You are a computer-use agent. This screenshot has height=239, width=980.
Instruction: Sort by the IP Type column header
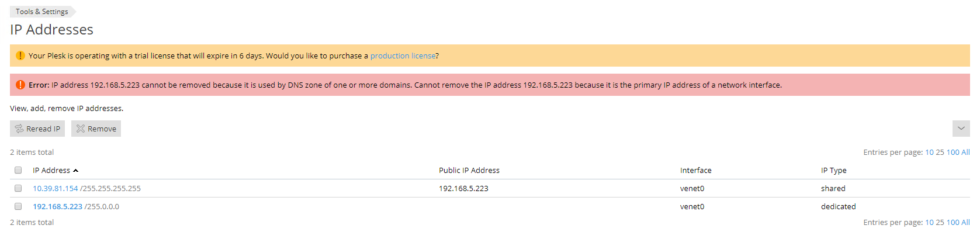[x=833, y=171]
